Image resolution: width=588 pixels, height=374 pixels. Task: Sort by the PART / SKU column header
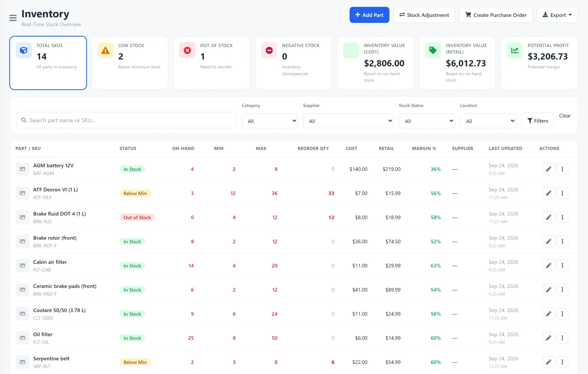pos(28,148)
